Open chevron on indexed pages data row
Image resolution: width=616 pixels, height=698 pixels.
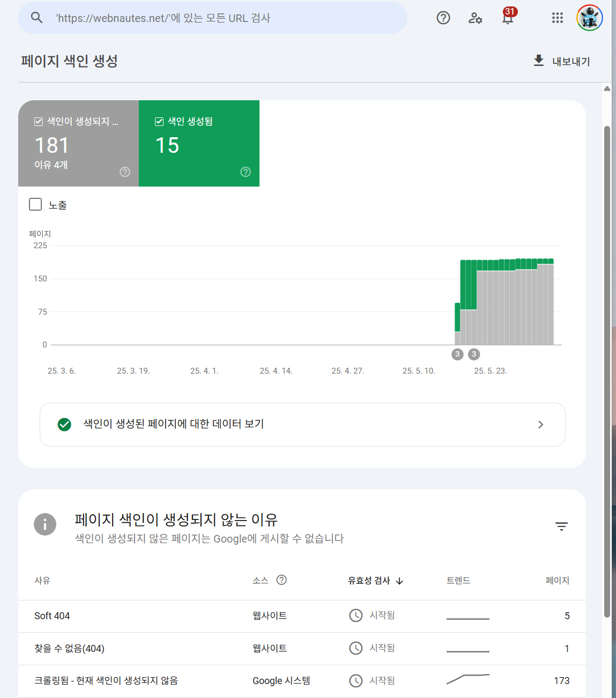tap(540, 425)
